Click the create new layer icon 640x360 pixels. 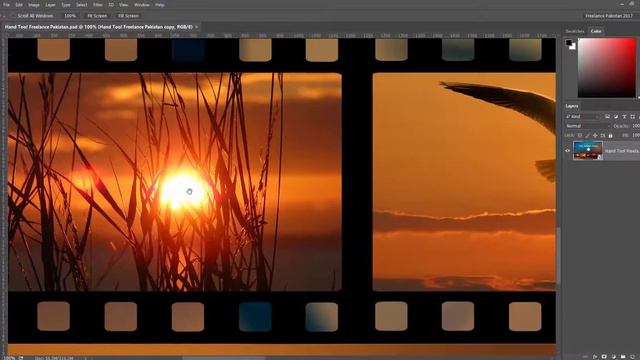(x=633, y=357)
